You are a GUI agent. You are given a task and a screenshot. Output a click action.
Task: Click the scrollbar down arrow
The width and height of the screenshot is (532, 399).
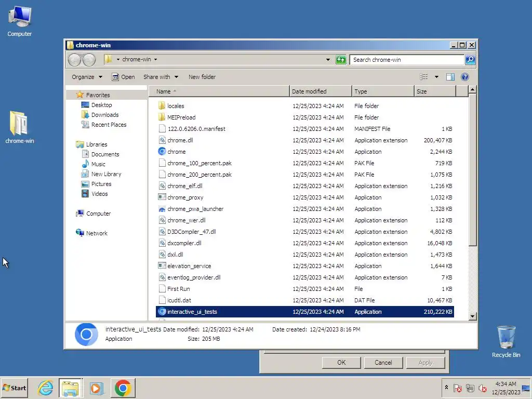coord(472,316)
